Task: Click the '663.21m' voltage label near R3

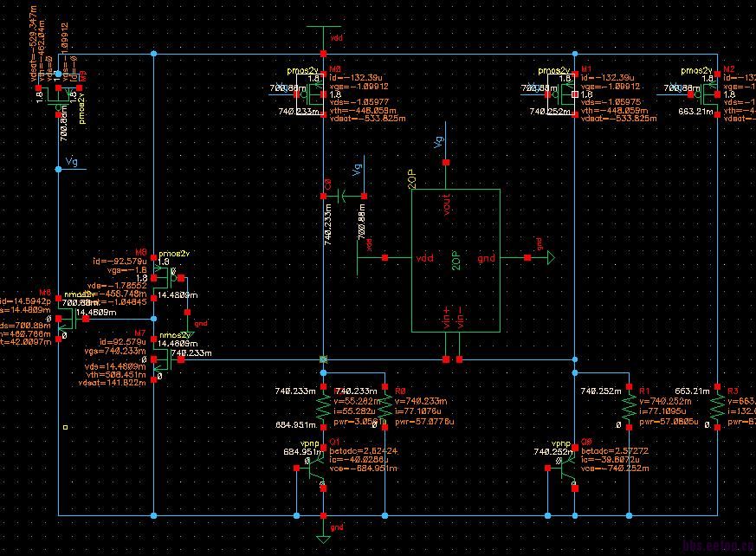Action: pyautogui.click(x=693, y=391)
